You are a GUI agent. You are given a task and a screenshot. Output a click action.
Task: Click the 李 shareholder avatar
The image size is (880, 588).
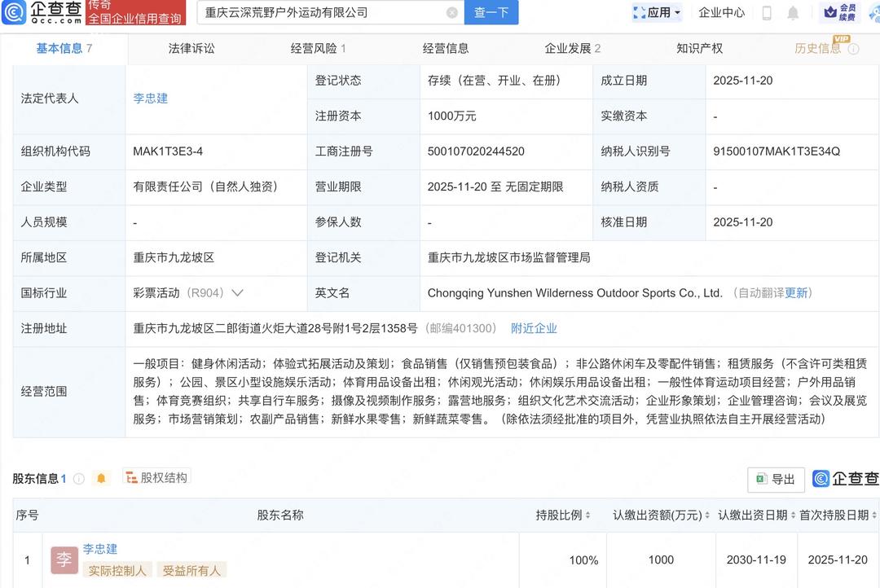click(x=64, y=560)
